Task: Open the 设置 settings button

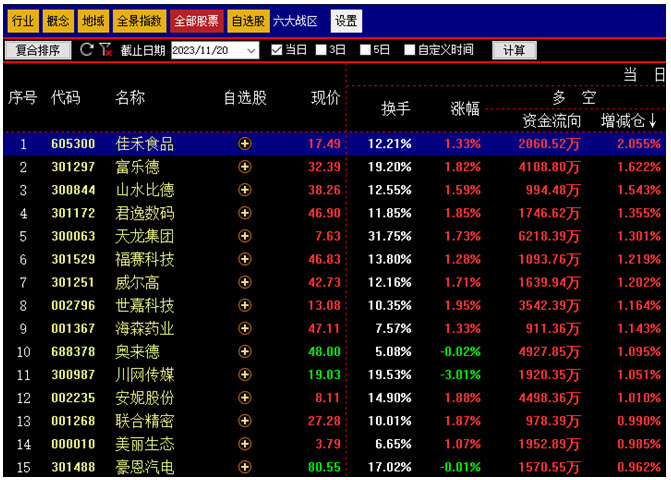Action: (346, 21)
